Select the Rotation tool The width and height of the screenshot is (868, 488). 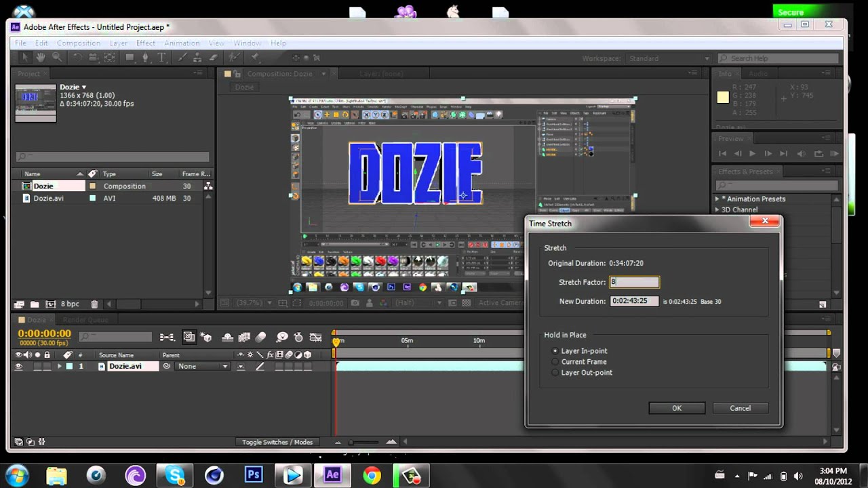(77, 58)
